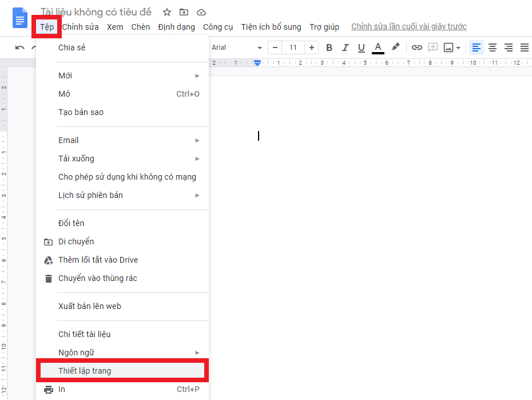Align text to the left
The width and height of the screenshot is (532, 400).
coord(477,47)
